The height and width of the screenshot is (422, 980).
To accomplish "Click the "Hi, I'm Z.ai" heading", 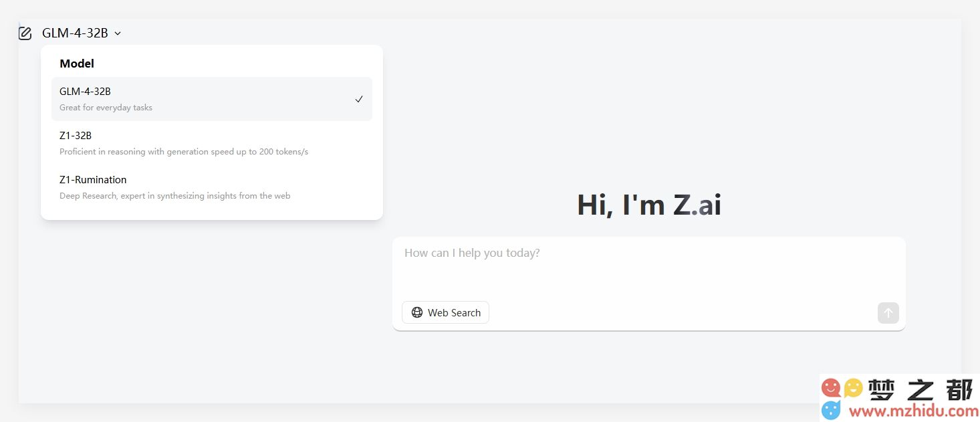I will click(x=649, y=205).
